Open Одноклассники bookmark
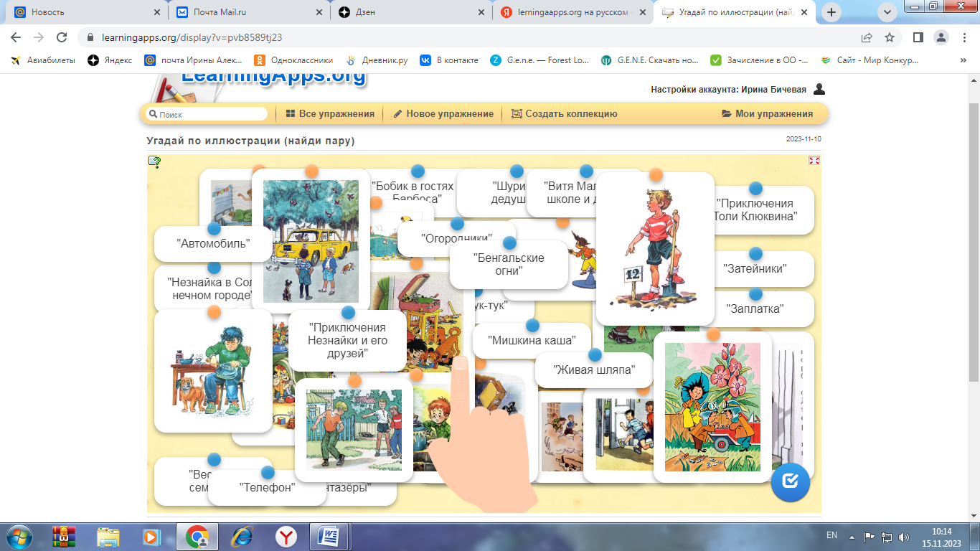The width and height of the screenshot is (980, 551). pos(294,60)
